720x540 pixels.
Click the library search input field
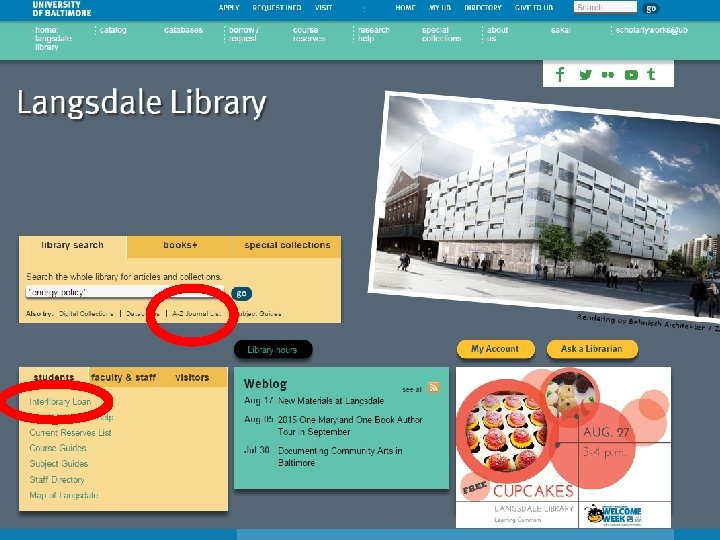click(x=125, y=292)
